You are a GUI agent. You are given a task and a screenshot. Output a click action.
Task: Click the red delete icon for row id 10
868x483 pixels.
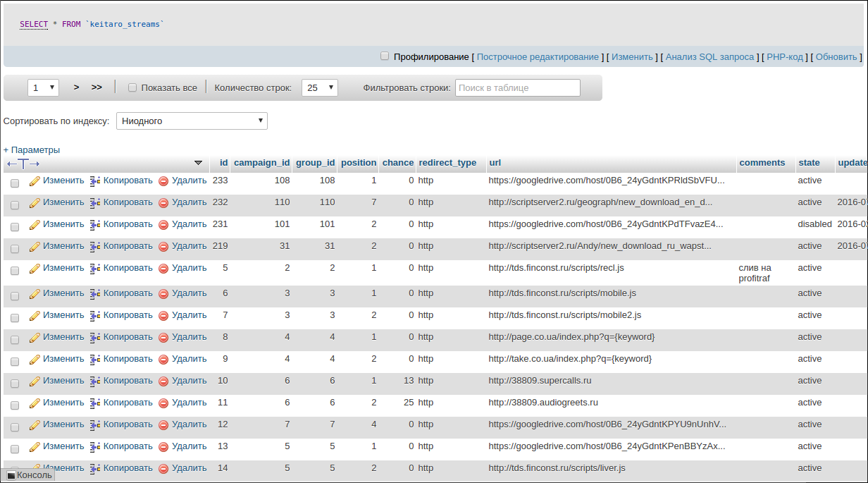[163, 381]
